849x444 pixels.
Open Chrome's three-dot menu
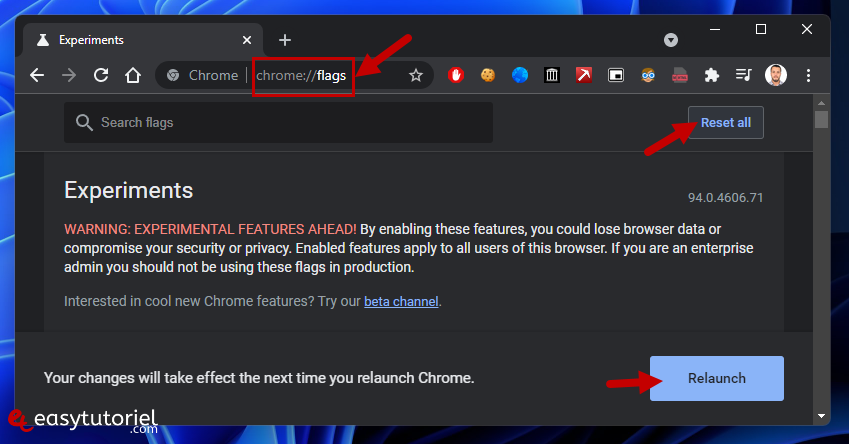tap(808, 75)
